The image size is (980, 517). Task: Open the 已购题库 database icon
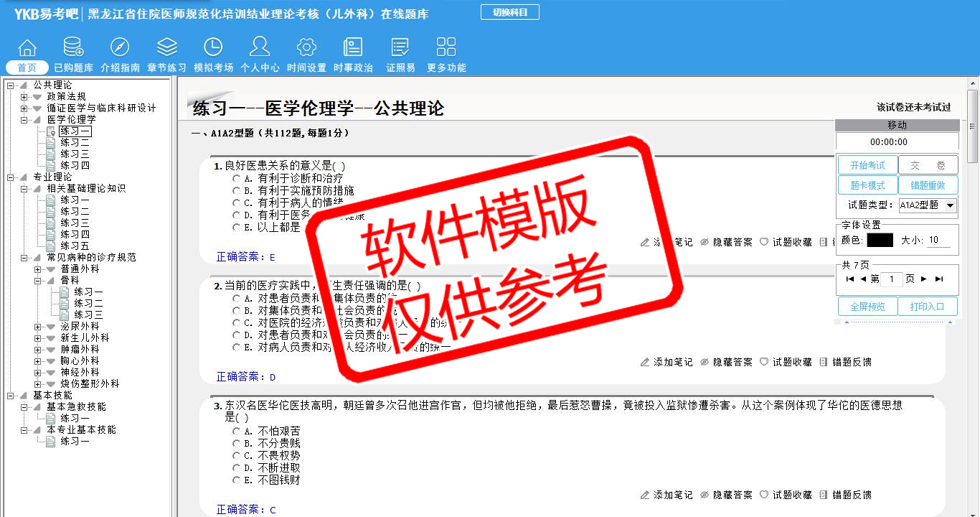point(73,47)
